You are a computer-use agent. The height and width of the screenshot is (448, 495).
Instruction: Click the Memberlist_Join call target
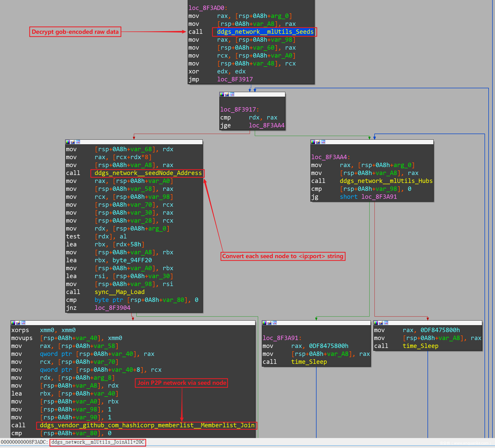pyautogui.click(x=147, y=425)
